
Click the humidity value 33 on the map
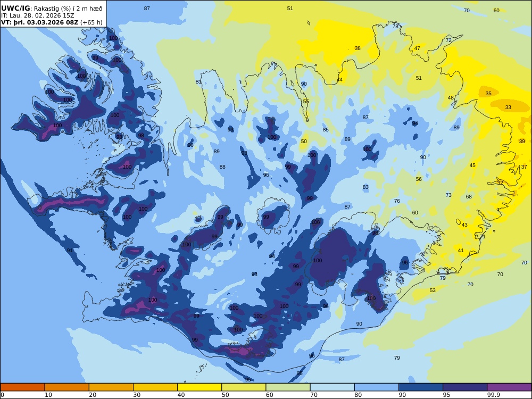pyautogui.click(x=508, y=107)
